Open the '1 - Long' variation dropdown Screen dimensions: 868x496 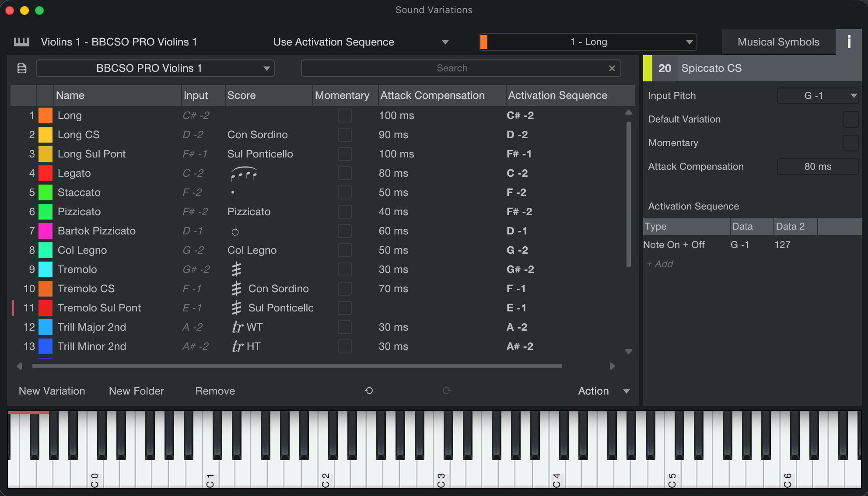[588, 42]
